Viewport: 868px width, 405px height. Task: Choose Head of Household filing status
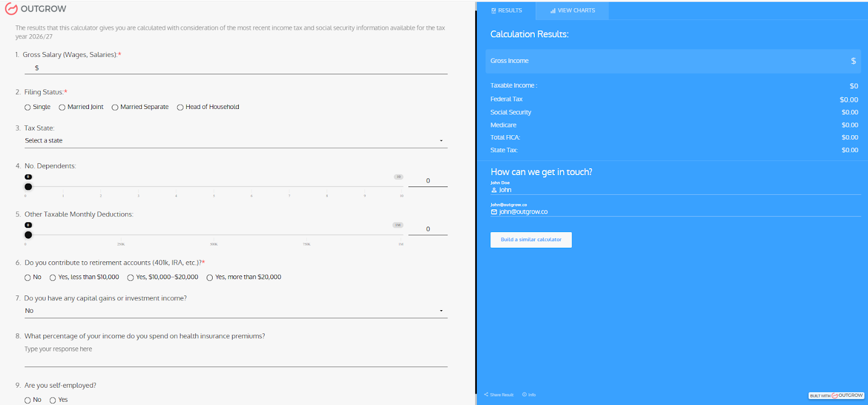pyautogui.click(x=180, y=107)
